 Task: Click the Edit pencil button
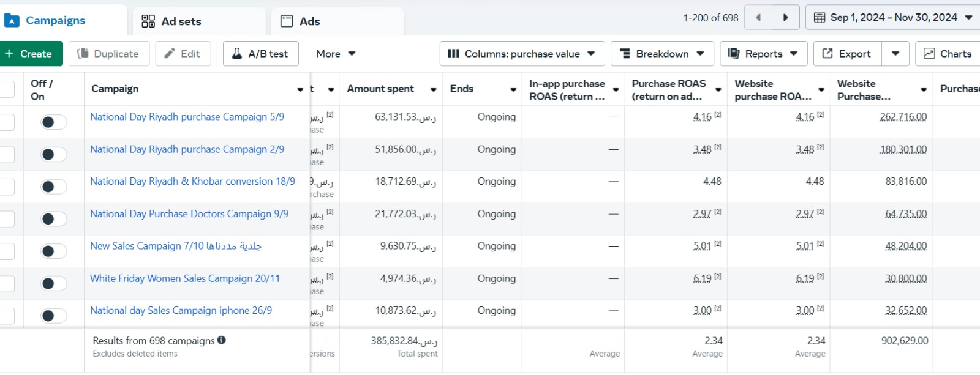click(183, 54)
